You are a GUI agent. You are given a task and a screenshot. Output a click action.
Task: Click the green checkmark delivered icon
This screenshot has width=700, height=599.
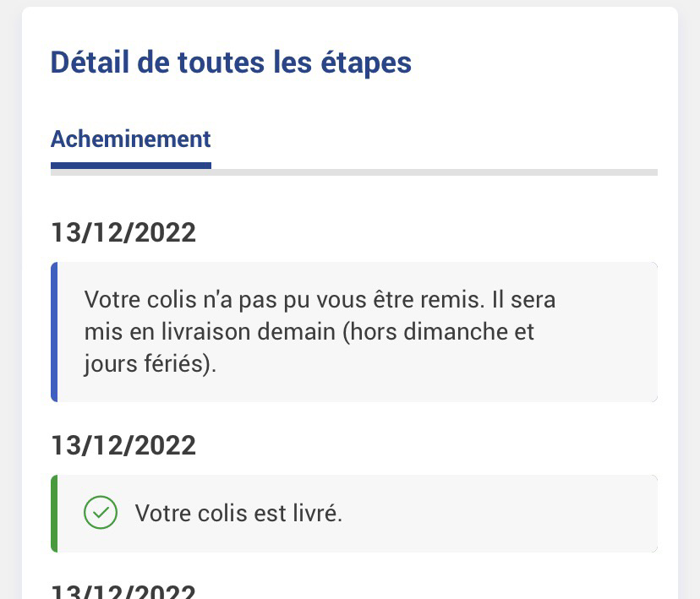pyautogui.click(x=101, y=513)
